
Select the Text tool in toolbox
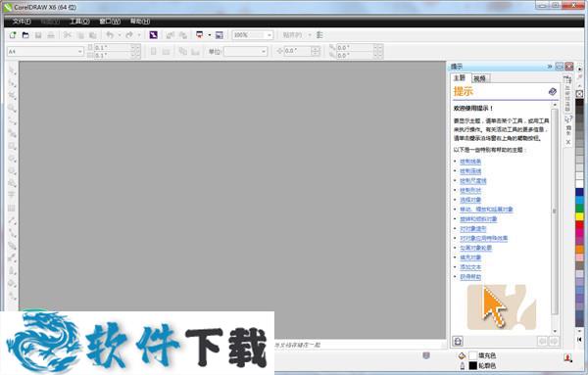click(x=12, y=195)
